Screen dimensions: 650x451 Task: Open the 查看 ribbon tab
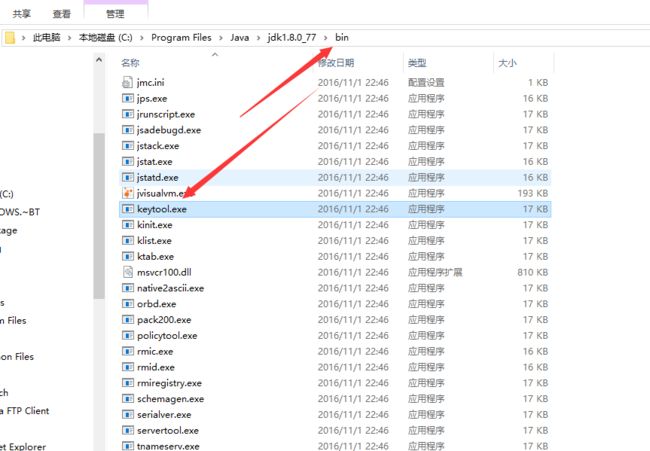tap(61, 14)
